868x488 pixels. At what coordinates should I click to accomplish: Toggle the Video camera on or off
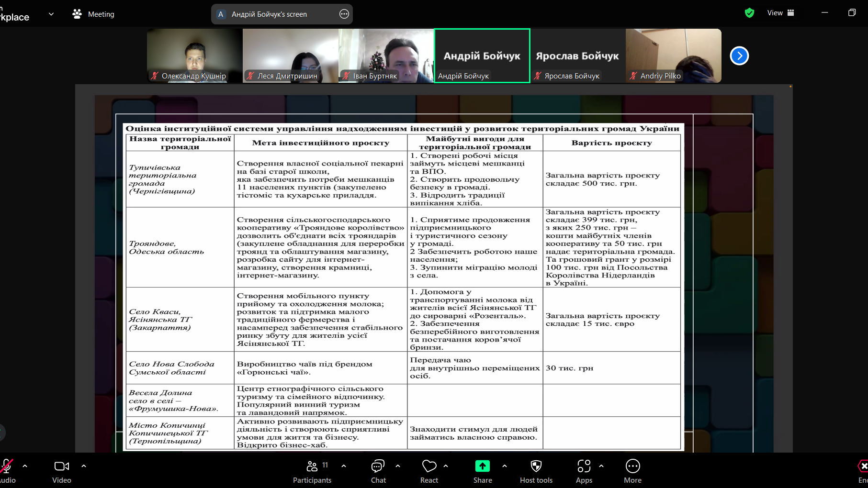tap(62, 471)
